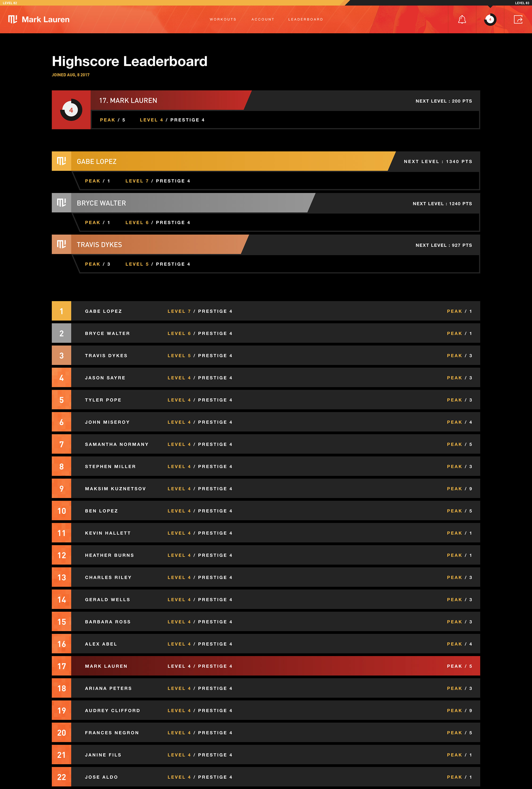
Task: Click 'Peak / 9' in Maksim Kuznetsov row
Action: 459,488
